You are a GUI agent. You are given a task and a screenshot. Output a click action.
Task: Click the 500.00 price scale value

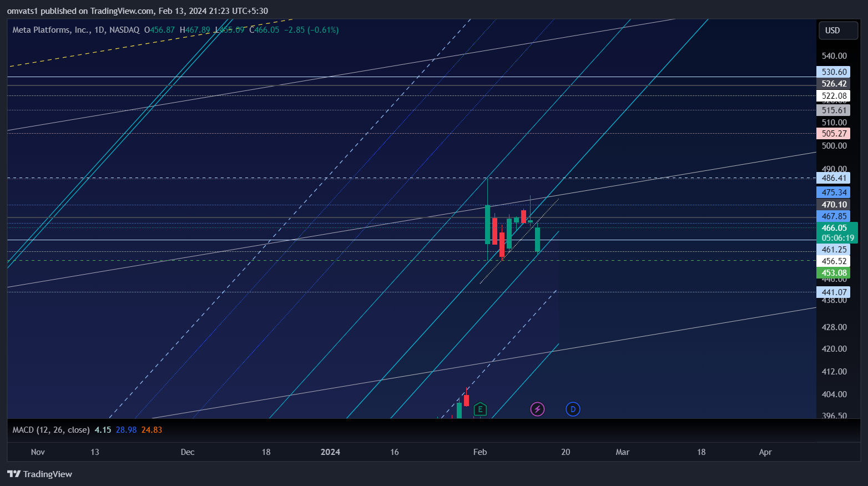pyautogui.click(x=834, y=146)
